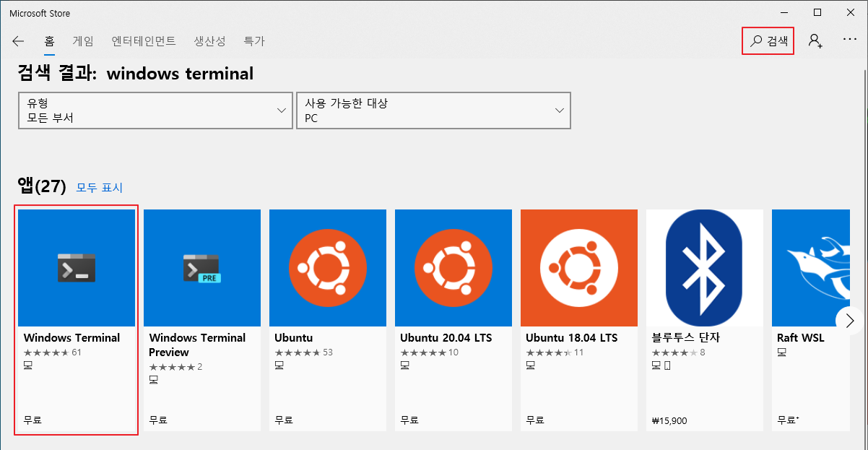Click the Windows Terminal Preview title text
Image resolution: width=868 pixels, height=450 pixels.
[x=197, y=345]
